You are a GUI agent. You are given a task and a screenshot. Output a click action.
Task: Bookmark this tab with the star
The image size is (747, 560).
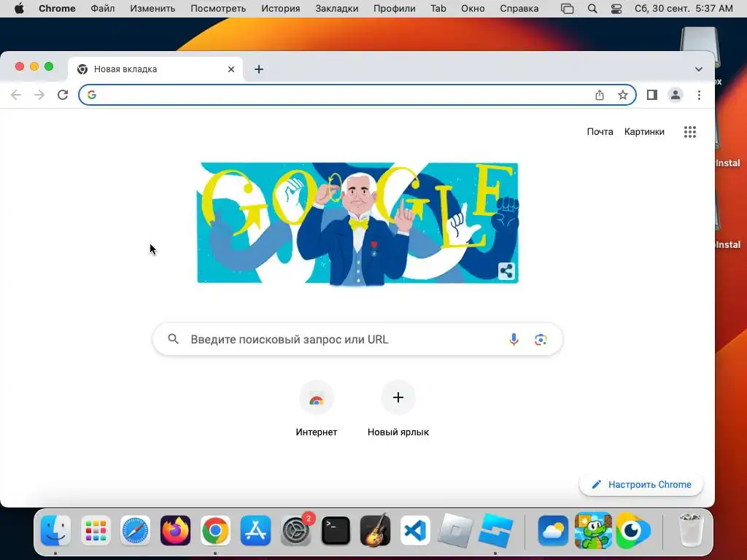click(623, 95)
